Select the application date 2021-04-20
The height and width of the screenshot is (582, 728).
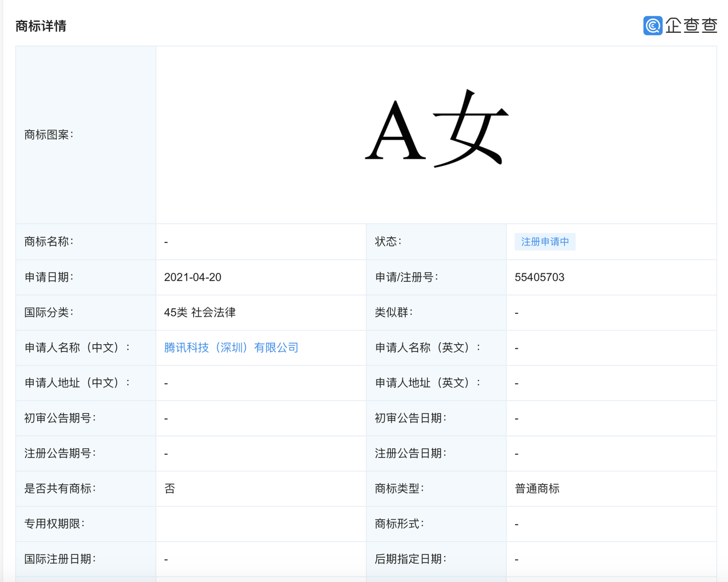193,277
